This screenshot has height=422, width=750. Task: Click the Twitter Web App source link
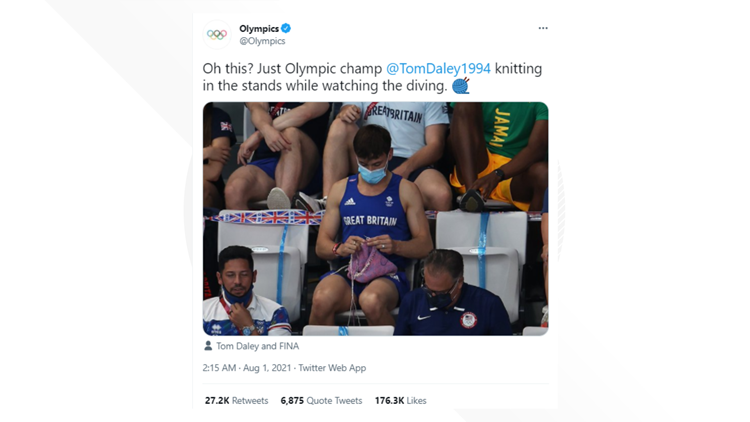tap(334, 368)
